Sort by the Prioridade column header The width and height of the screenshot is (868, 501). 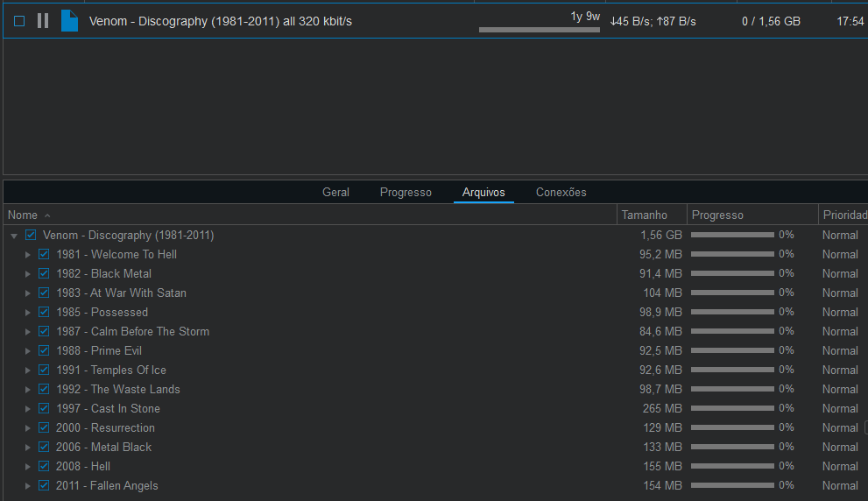[843, 215]
